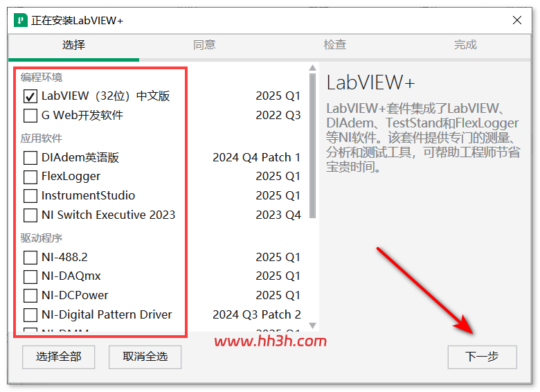540x392 pixels.
Task: Enable the NI-488.2 driver checkbox
Action: point(30,258)
